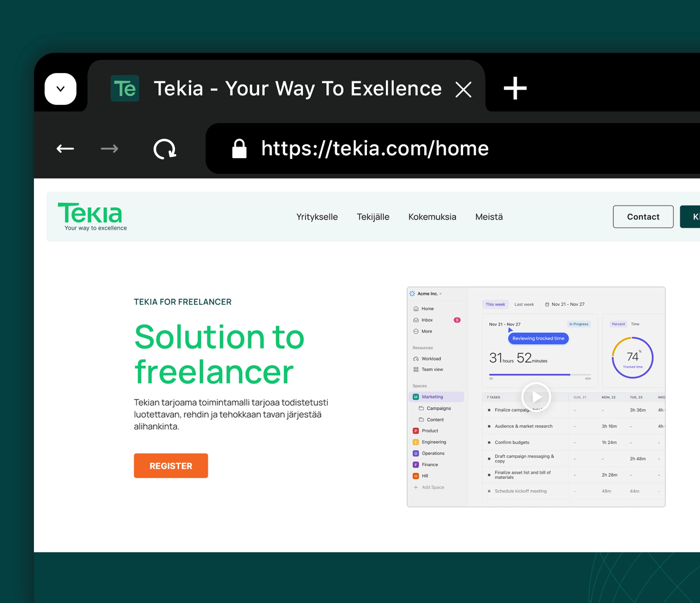Click the Confirm budgets task
Viewport: 700px width, 603px height.
[x=512, y=443]
